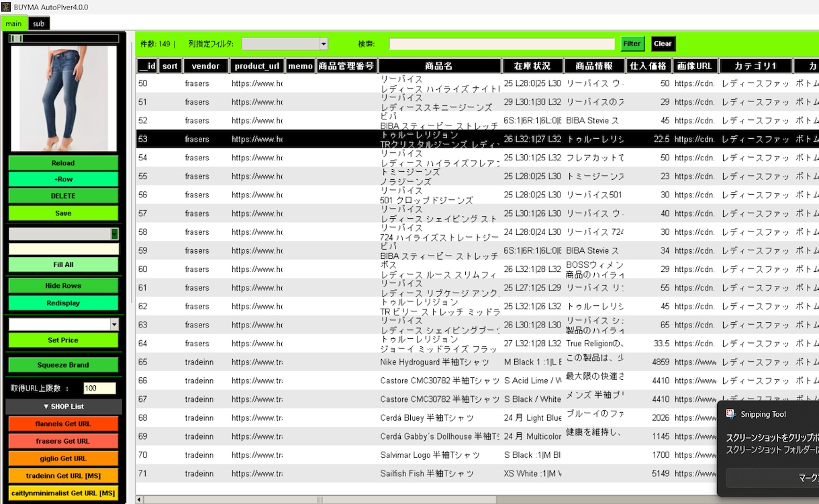This screenshot has height=504, width=819.
Task: Click the Redisplay button
Action: pyautogui.click(x=63, y=303)
